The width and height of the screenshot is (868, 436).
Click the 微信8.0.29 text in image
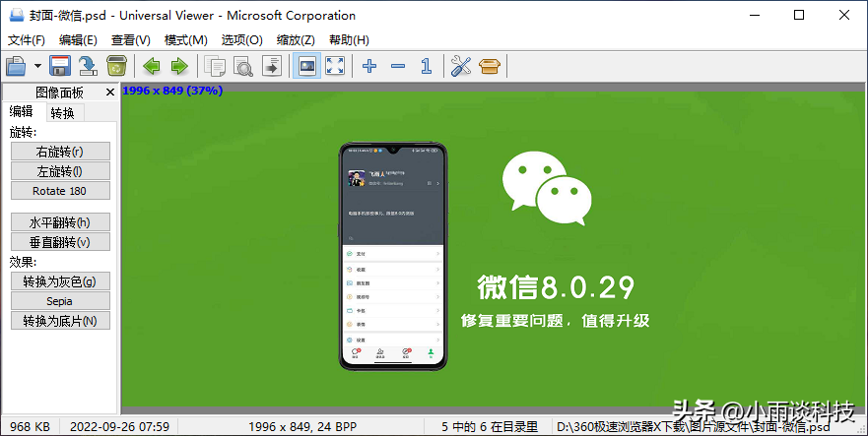[556, 287]
